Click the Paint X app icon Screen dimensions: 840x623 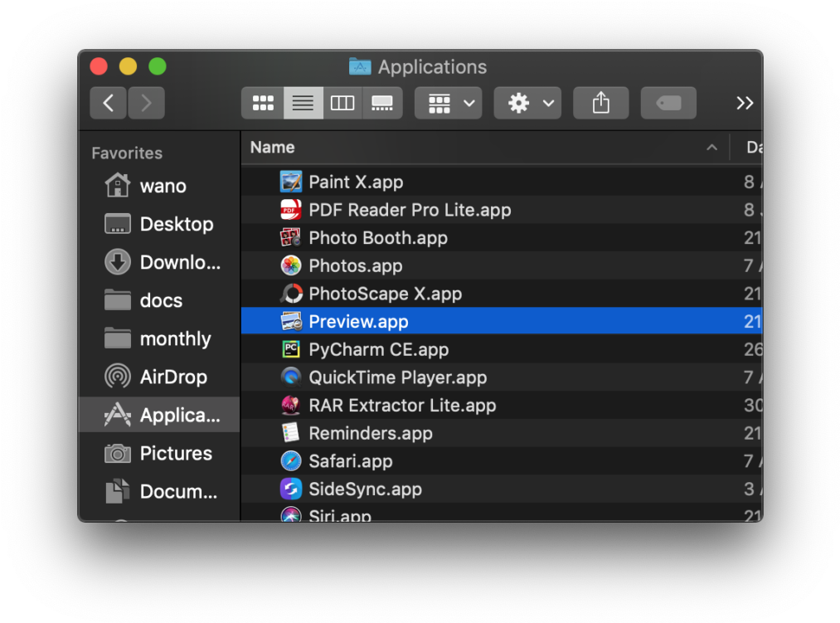click(291, 182)
